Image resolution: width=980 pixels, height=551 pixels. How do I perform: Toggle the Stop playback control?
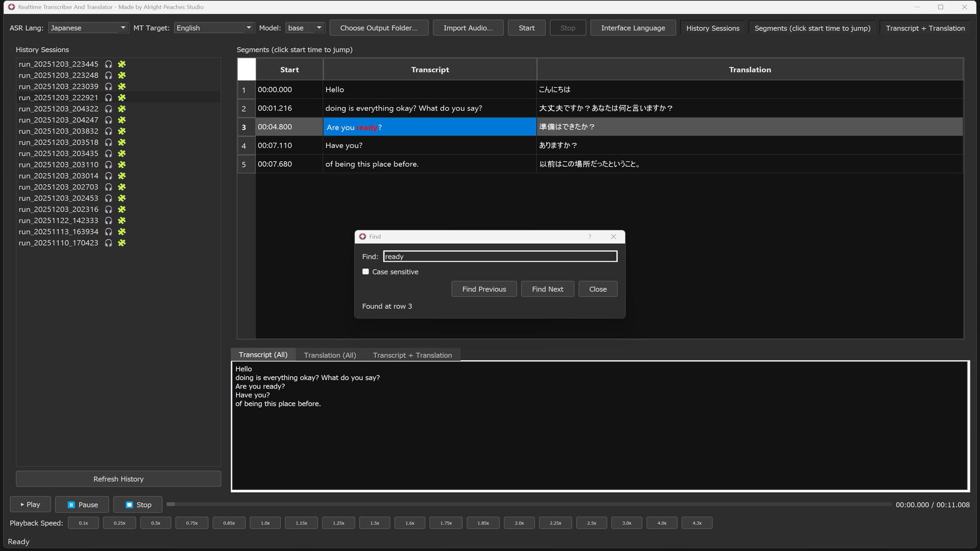pos(137,504)
